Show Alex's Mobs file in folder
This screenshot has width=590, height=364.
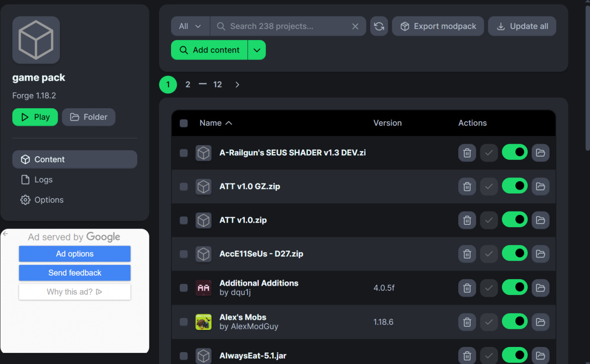540,322
